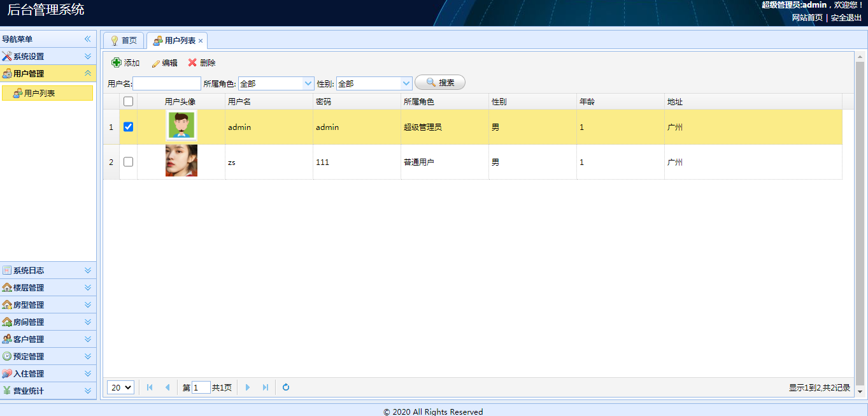Click the Business Statistics yen icon

(x=7, y=391)
